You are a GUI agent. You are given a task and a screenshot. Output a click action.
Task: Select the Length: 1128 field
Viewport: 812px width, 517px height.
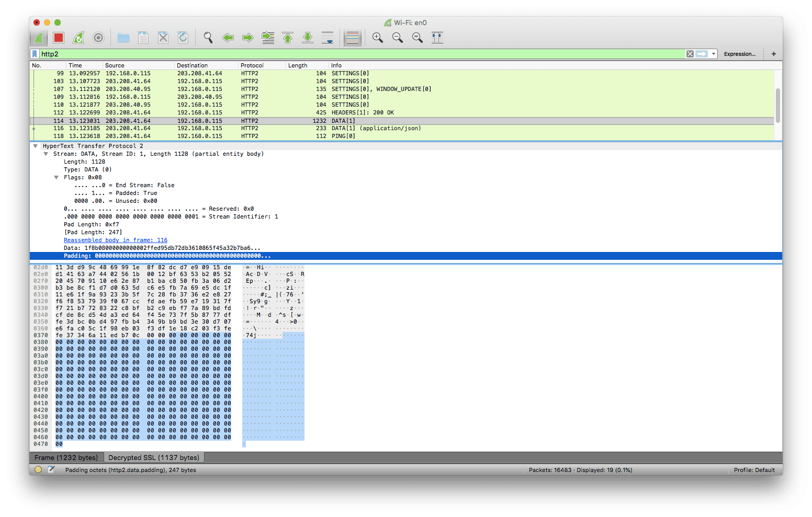(84, 162)
